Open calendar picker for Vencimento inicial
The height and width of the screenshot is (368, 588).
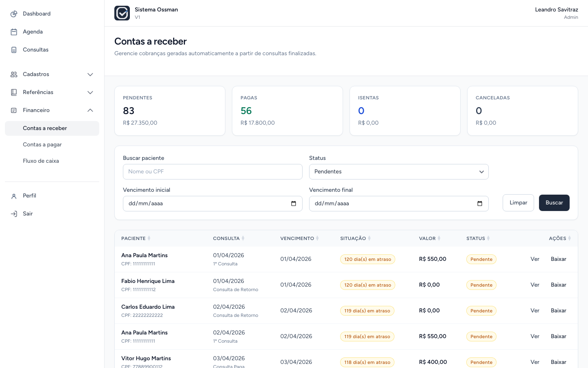click(x=294, y=204)
